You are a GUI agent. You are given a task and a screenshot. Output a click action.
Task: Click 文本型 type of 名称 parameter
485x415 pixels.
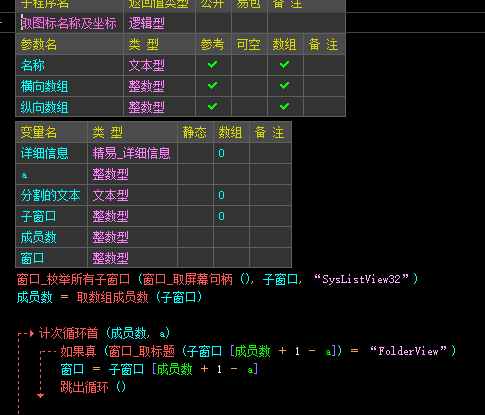tap(147, 65)
